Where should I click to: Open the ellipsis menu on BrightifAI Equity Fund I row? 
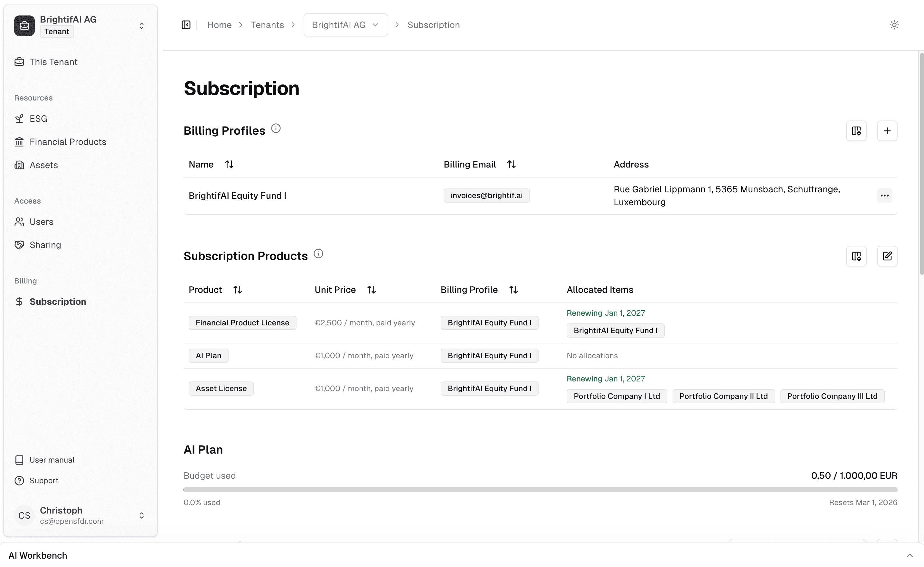point(885,196)
